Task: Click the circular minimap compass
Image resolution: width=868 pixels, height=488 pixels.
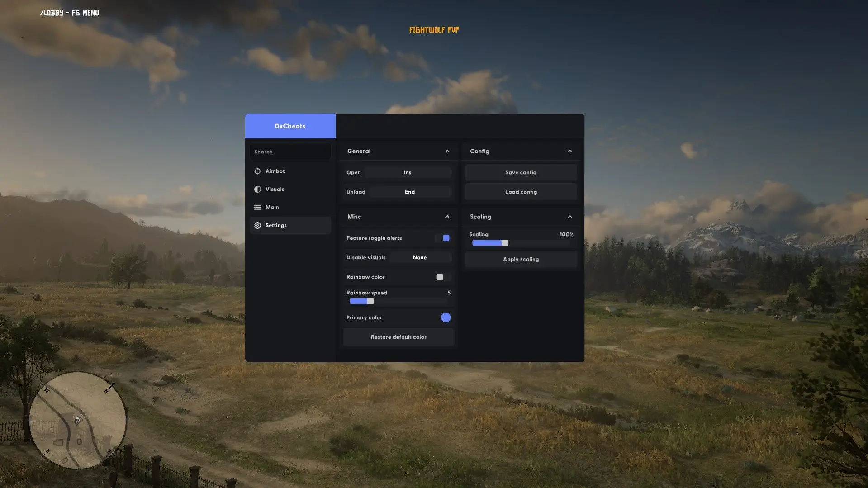Action: (x=78, y=420)
